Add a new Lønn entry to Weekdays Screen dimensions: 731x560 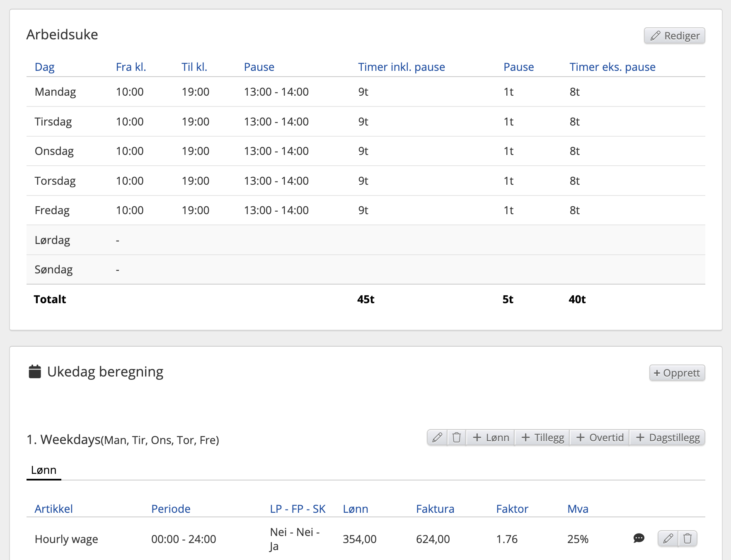tap(491, 437)
